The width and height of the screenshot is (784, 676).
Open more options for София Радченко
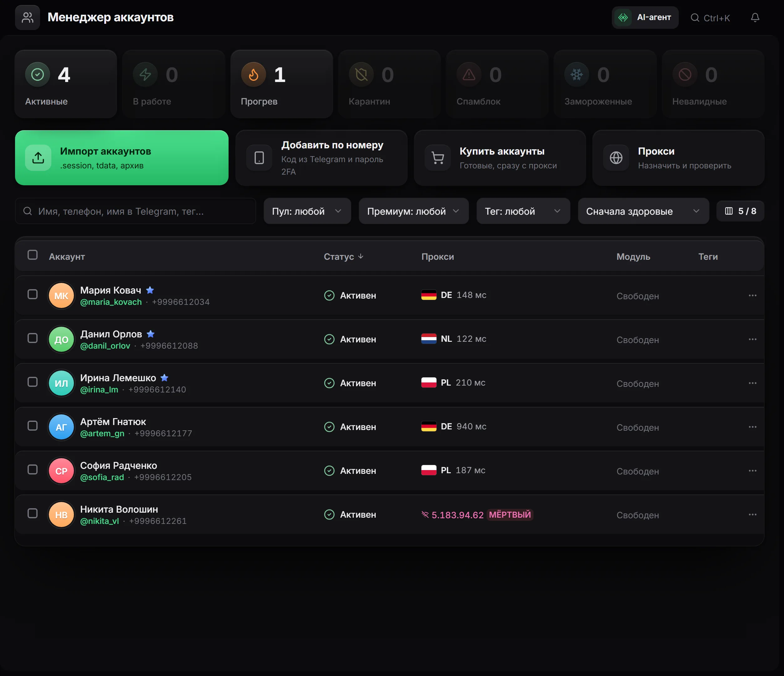coord(752,471)
